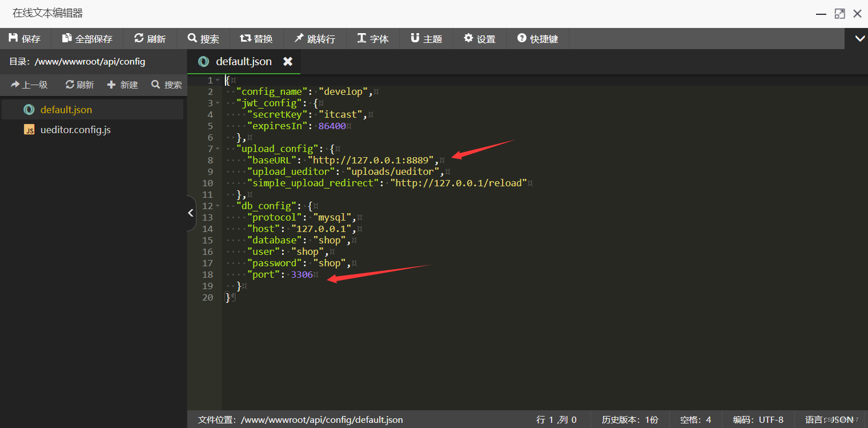This screenshot has height=428, width=868.
Task: Search files in the sidebar (搜索)
Action: click(x=167, y=85)
